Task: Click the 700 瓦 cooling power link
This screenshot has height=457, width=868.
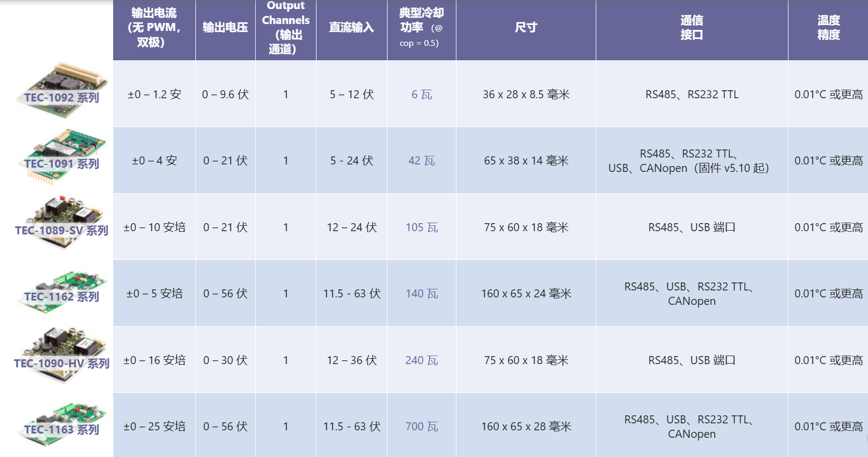Action: (x=422, y=427)
